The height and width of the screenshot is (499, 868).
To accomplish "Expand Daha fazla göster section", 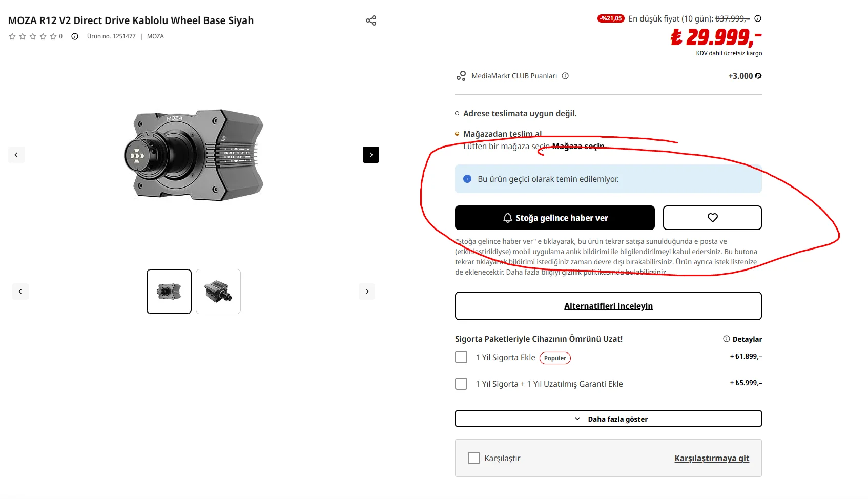I will point(608,419).
